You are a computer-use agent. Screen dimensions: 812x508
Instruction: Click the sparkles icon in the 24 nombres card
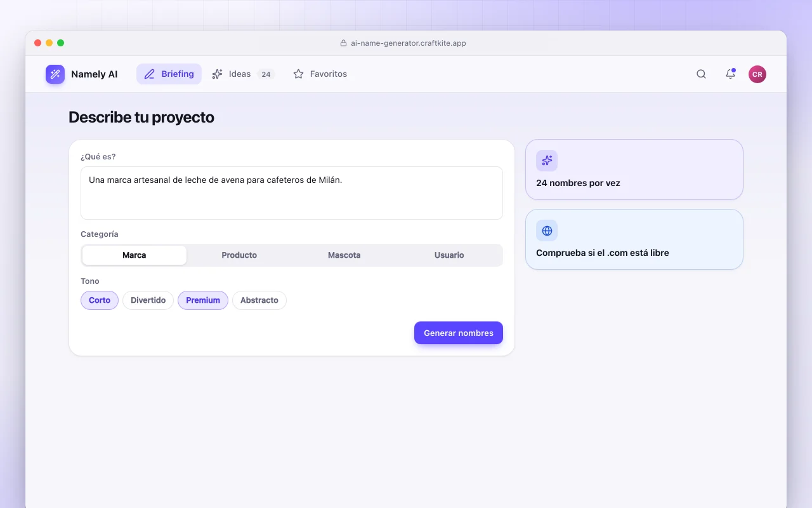pyautogui.click(x=547, y=161)
